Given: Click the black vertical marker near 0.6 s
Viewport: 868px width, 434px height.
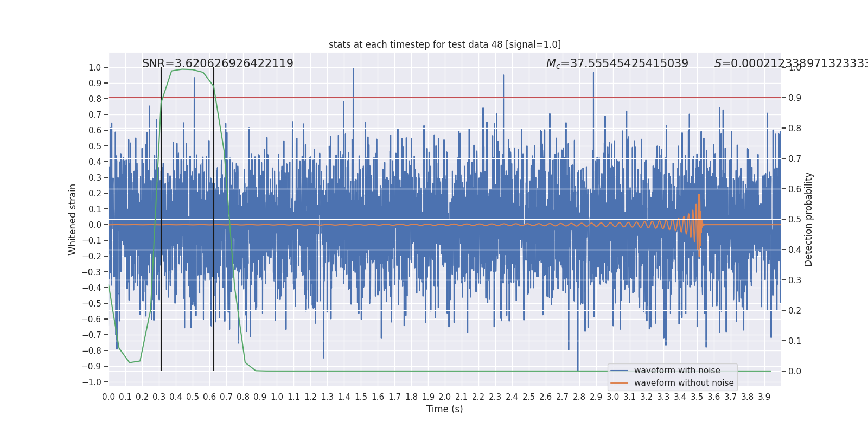Looking at the screenshot, I should (x=214, y=219).
